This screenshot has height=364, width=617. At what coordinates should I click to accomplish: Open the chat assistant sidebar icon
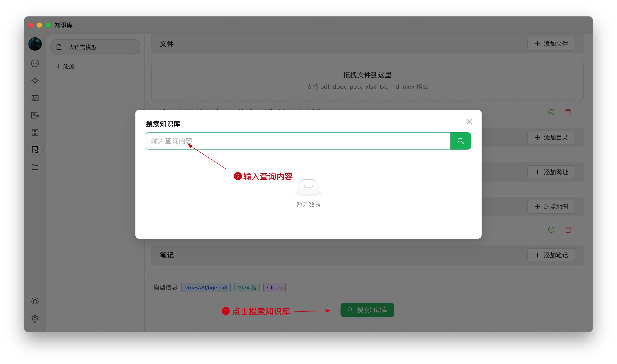pyautogui.click(x=35, y=64)
